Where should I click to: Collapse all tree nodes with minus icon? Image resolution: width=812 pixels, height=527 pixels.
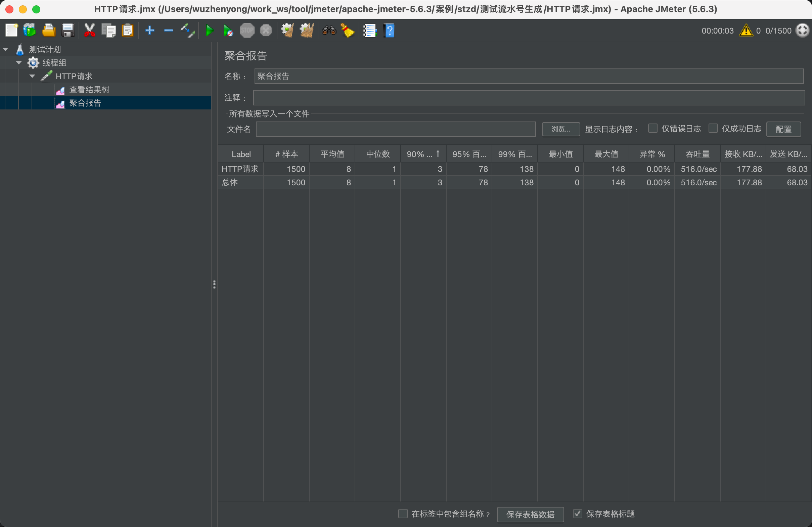point(169,30)
